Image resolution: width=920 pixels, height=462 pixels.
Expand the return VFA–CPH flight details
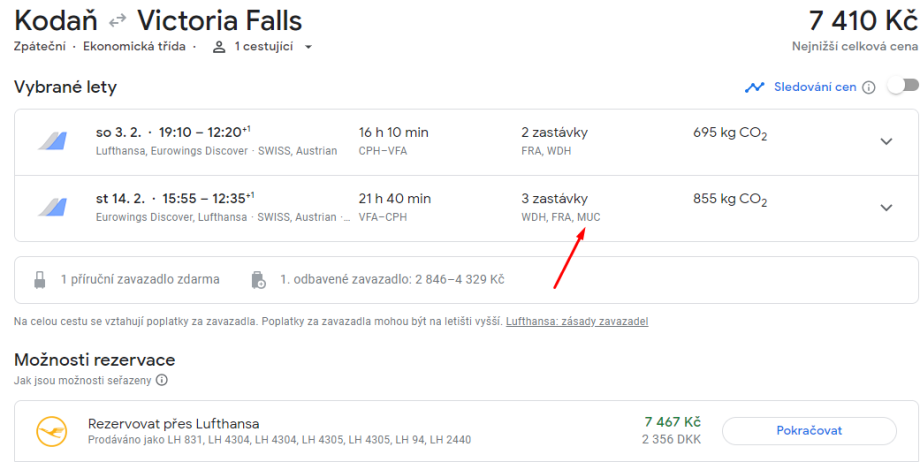pyautogui.click(x=885, y=207)
